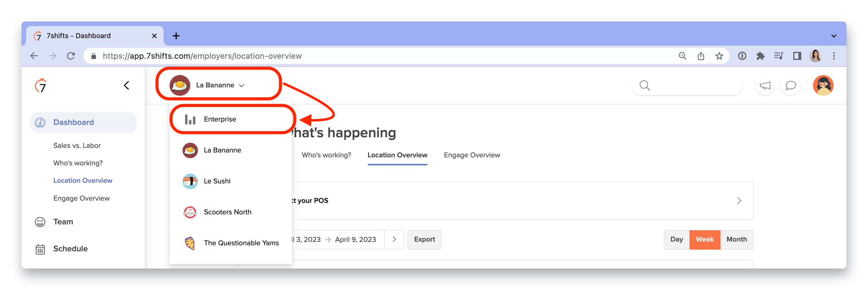Bookmark page with the star icon

[x=719, y=56]
